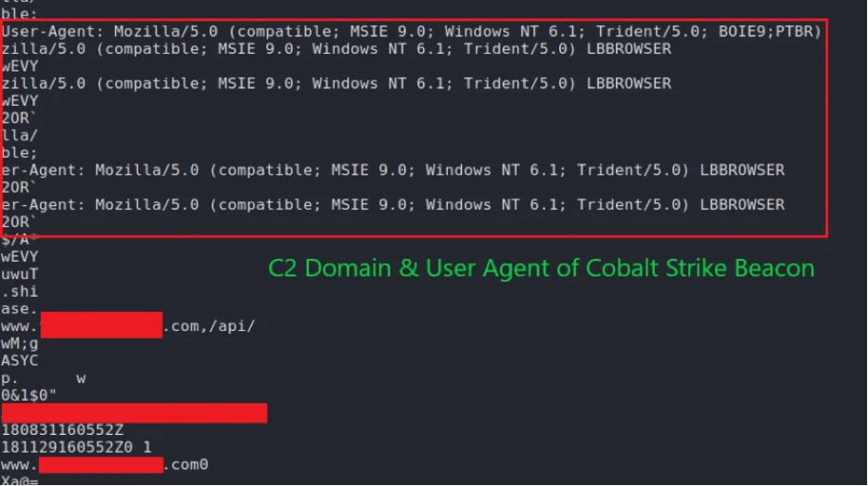Select the wM;g line
This screenshot has width=868, height=486.
click(19, 344)
